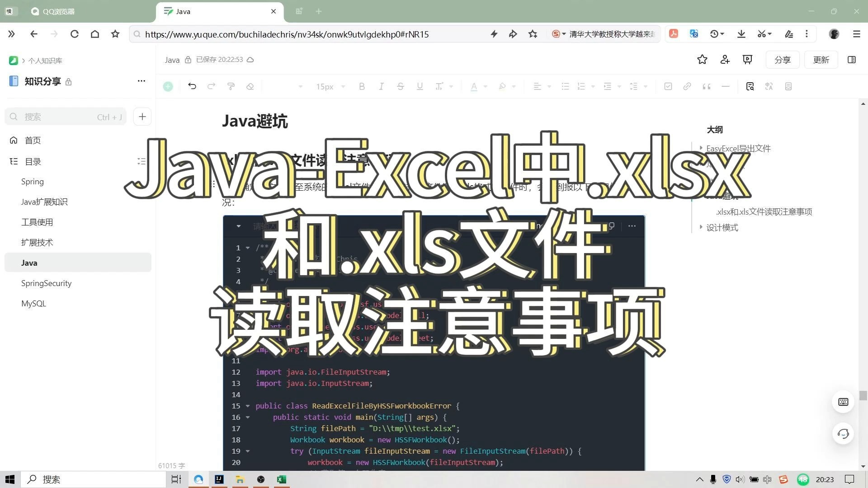Click the 更新 update button
This screenshot has width=868, height=488.
point(821,60)
